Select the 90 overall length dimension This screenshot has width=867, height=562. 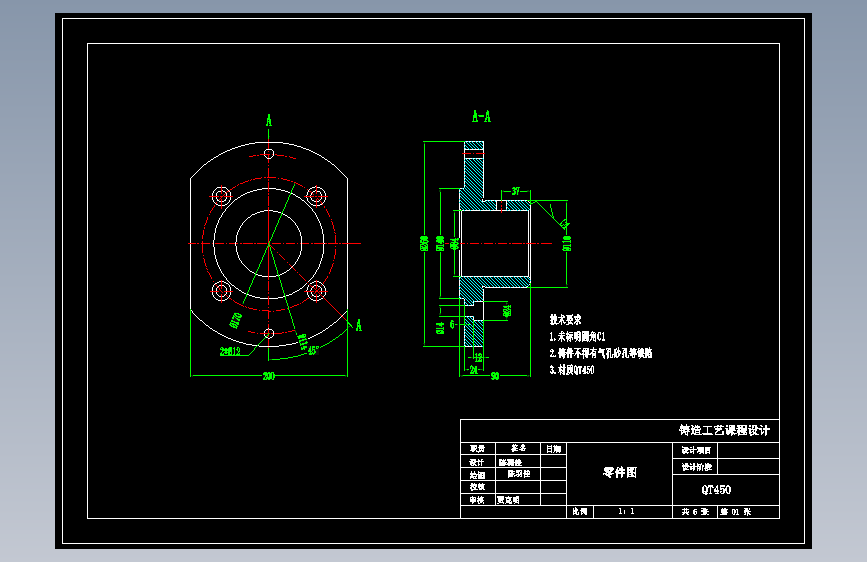pyautogui.click(x=495, y=376)
